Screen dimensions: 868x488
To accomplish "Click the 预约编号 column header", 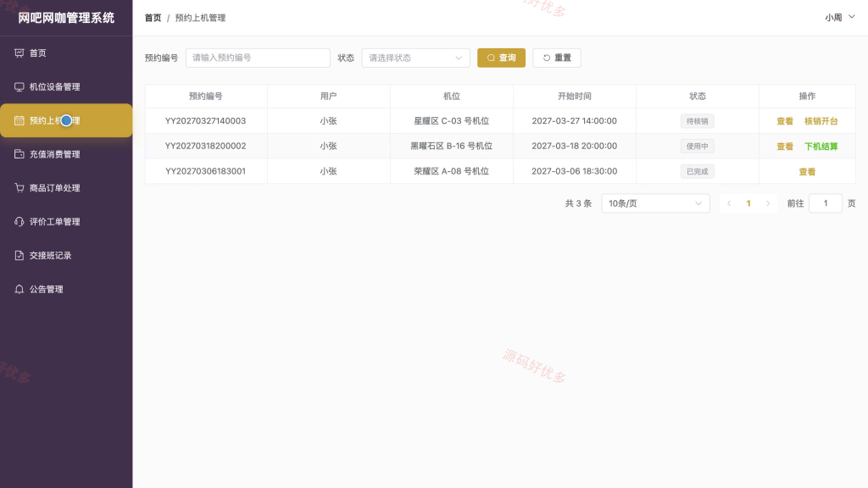I will pos(206,97).
